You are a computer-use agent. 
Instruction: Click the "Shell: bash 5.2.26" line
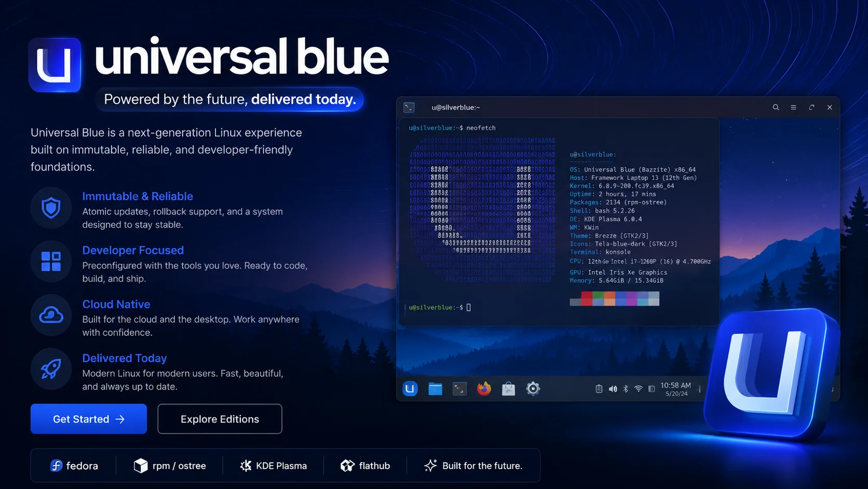click(x=602, y=211)
